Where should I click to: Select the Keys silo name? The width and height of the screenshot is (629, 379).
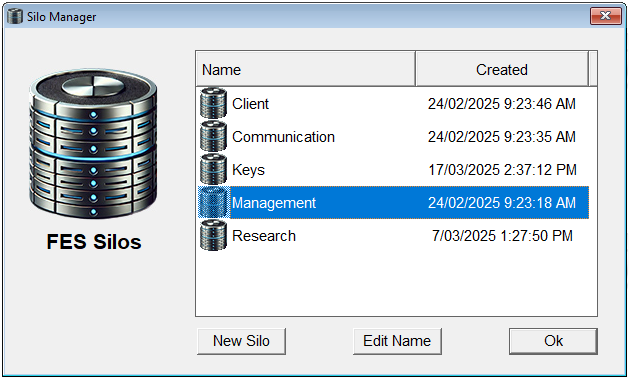248,170
